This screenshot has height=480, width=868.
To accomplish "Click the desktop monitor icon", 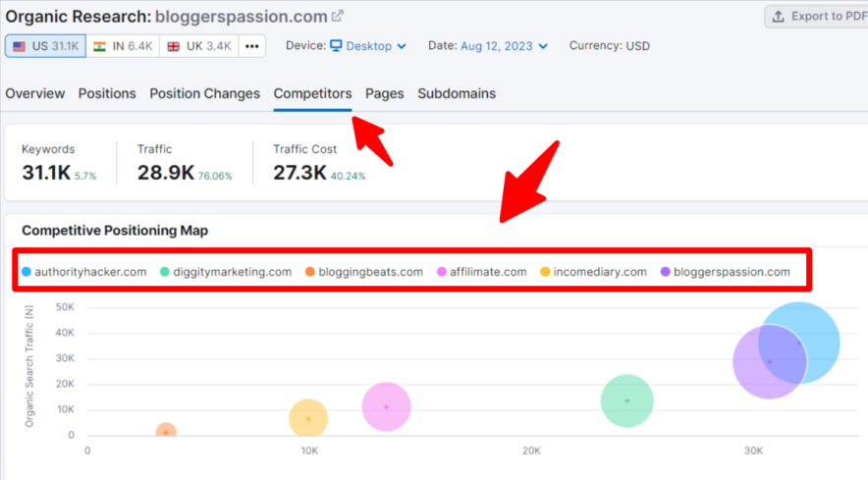I will 336,45.
